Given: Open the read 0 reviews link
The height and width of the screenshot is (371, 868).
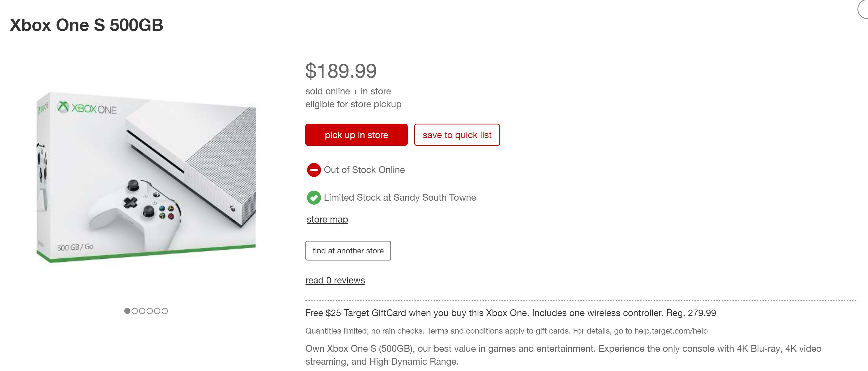Looking at the screenshot, I should 335,280.
